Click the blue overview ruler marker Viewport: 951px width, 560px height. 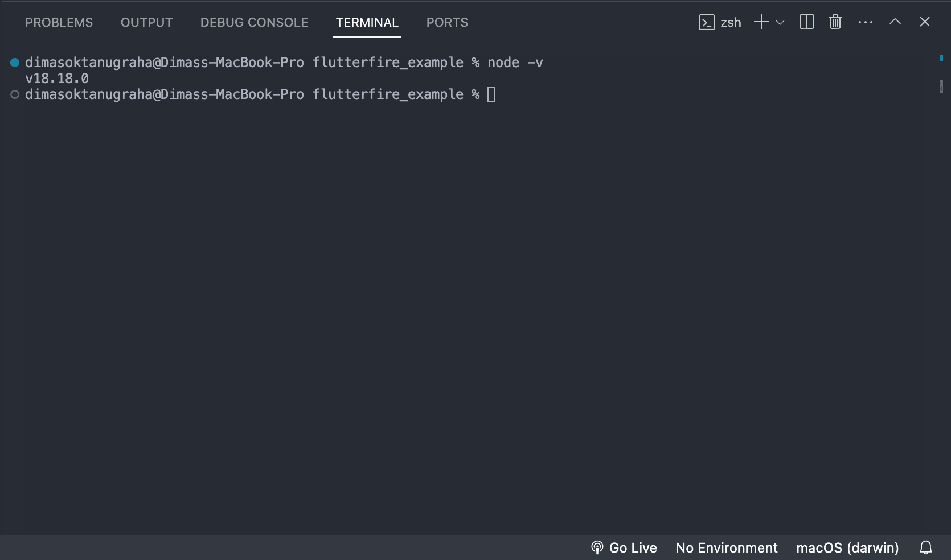(x=941, y=58)
